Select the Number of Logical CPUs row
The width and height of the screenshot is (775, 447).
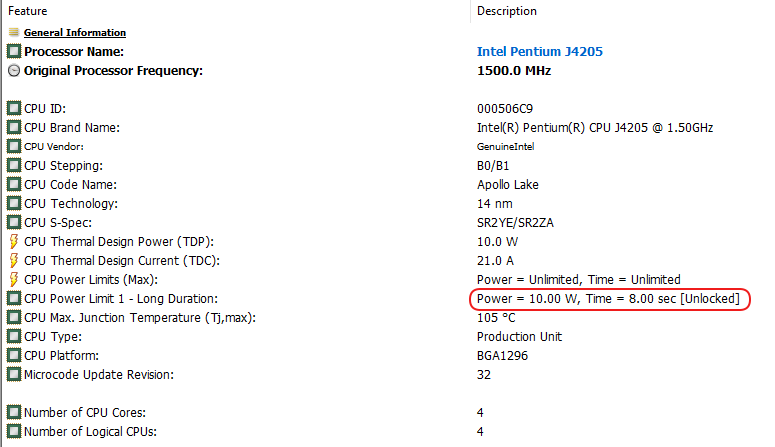coord(388,431)
